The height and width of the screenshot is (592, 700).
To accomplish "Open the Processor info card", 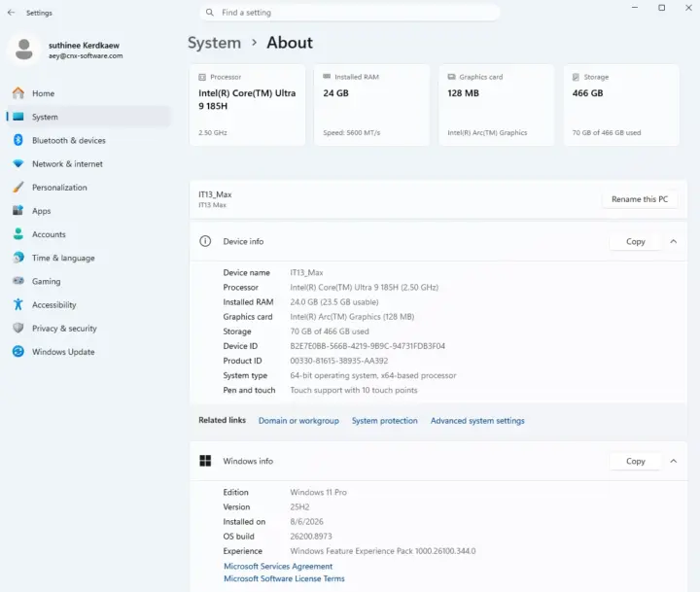I will pos(247,105).
